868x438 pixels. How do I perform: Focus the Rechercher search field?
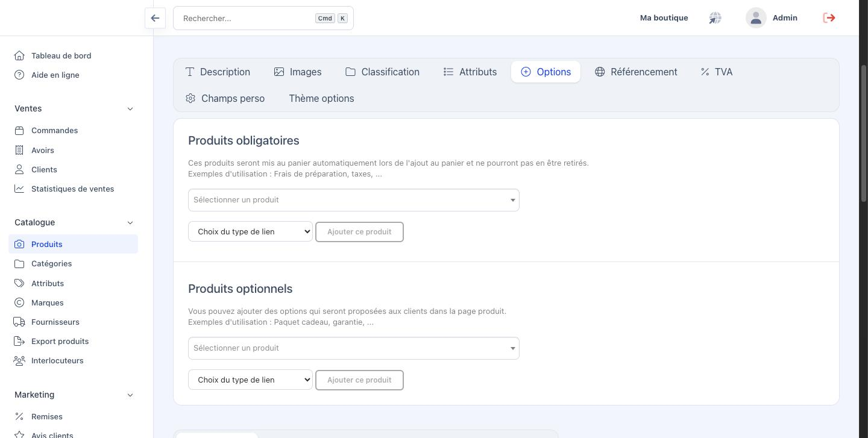(x=263, y=18)
